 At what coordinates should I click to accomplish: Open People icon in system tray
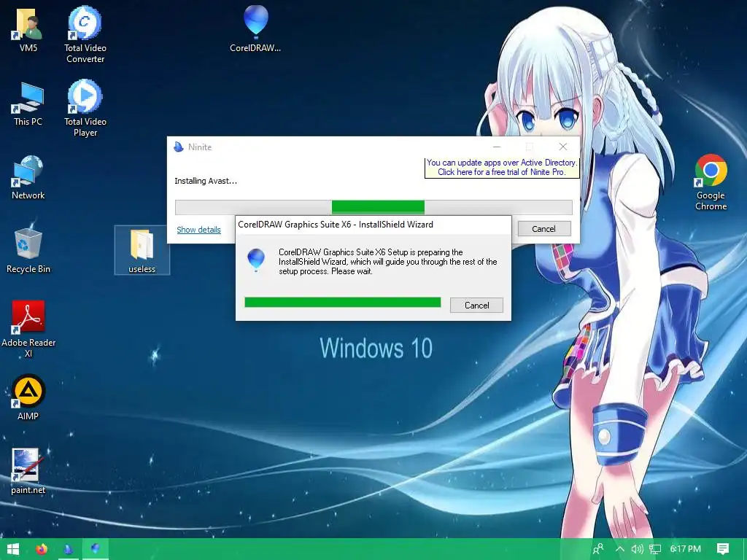tap(598, 549)
